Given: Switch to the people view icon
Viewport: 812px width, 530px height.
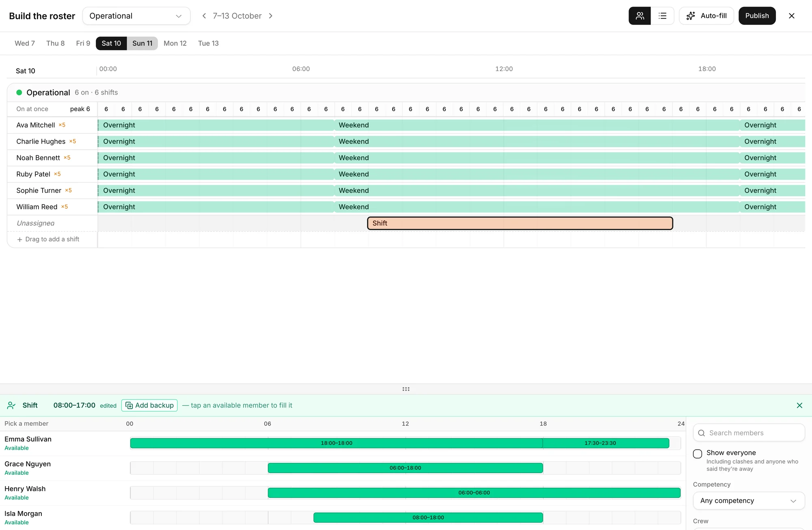Looking at the screenshot, I should 639,16.
